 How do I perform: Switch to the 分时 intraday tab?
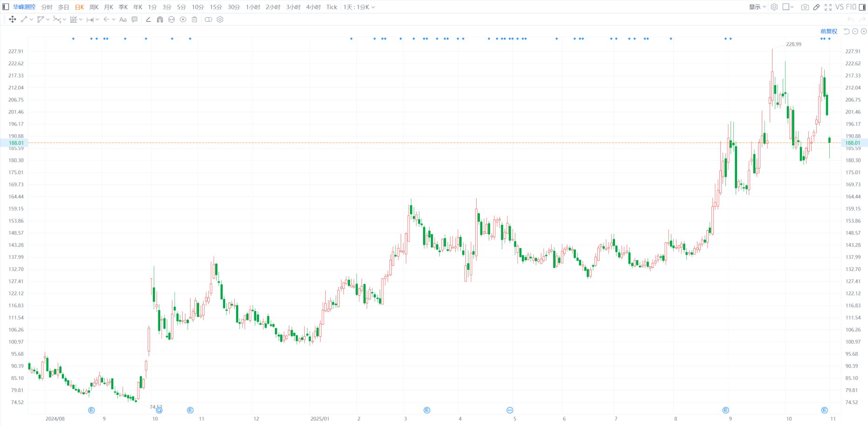point(47,7)
